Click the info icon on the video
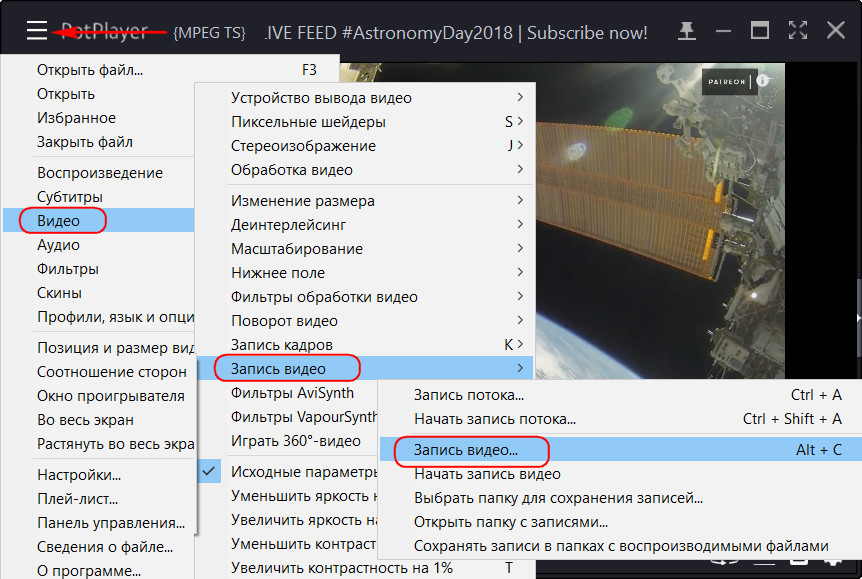The width and height of the screenshot is (862, 579). 762,80
